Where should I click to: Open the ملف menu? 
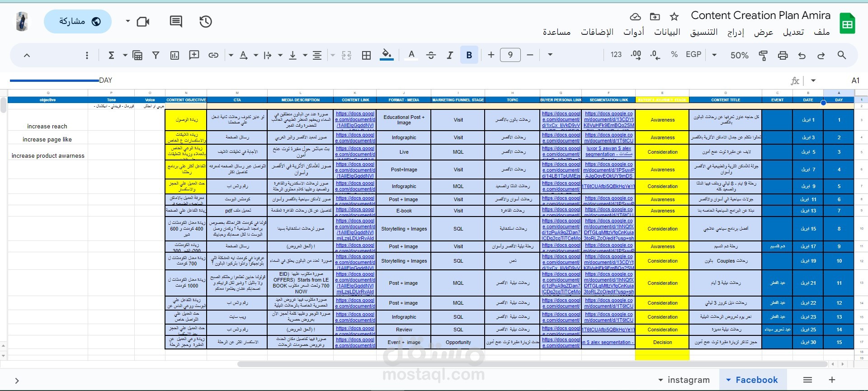pyautogui.click(x=821, y=32)
